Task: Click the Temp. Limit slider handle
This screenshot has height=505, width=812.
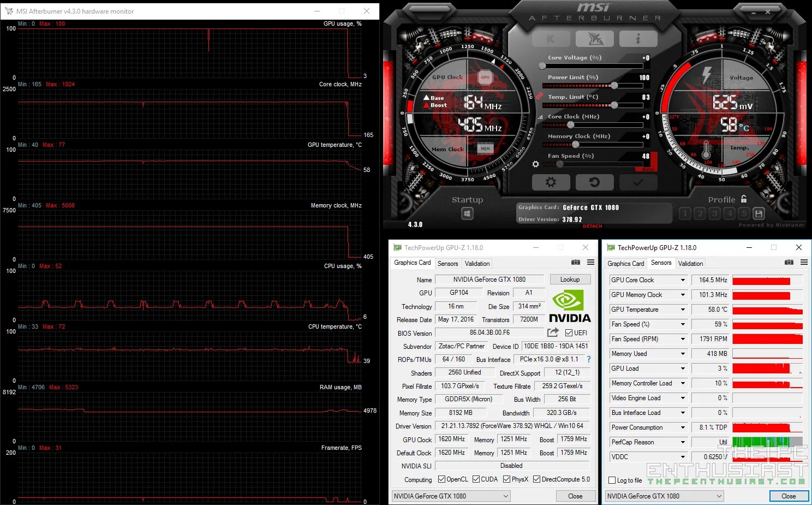Action: click(x=614, y=105)
